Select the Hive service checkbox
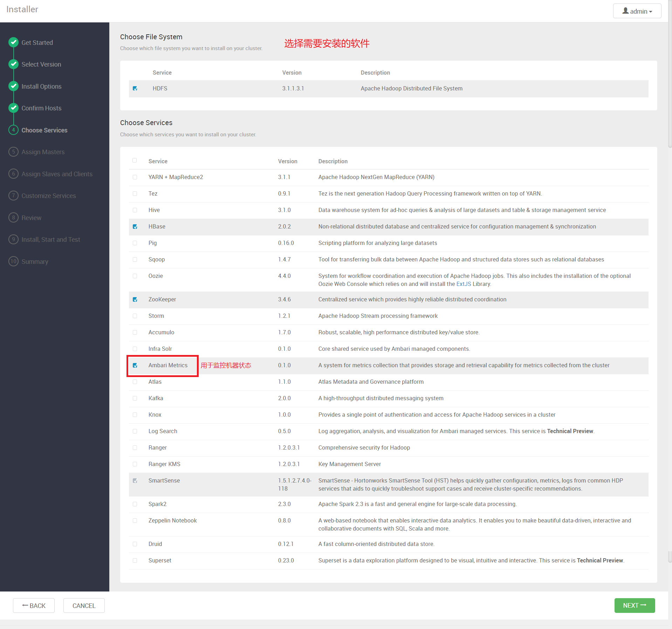672x629 pixels. pos(135,210)
